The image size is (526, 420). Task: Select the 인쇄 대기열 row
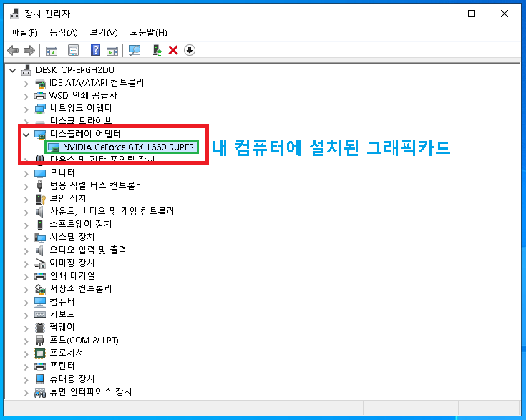click(x=72, y=275)
